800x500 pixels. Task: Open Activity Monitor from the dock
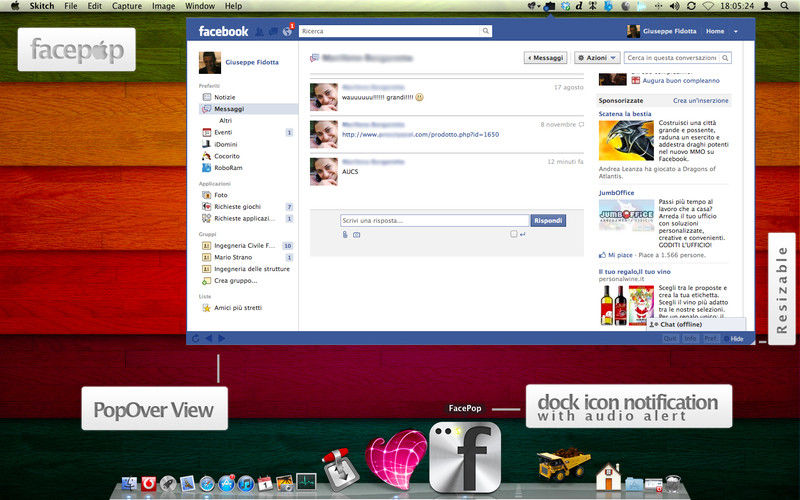306,482
